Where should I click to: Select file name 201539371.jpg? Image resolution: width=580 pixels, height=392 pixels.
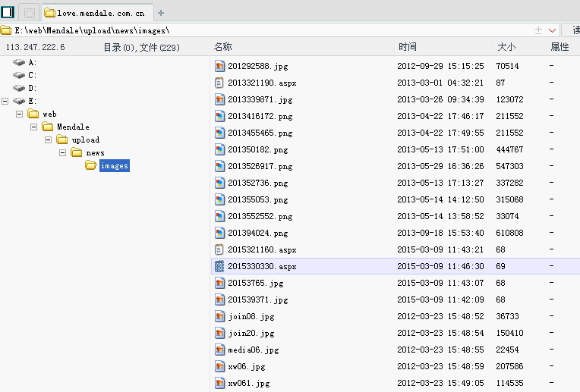pyautogui.click(x=258, y=299)
